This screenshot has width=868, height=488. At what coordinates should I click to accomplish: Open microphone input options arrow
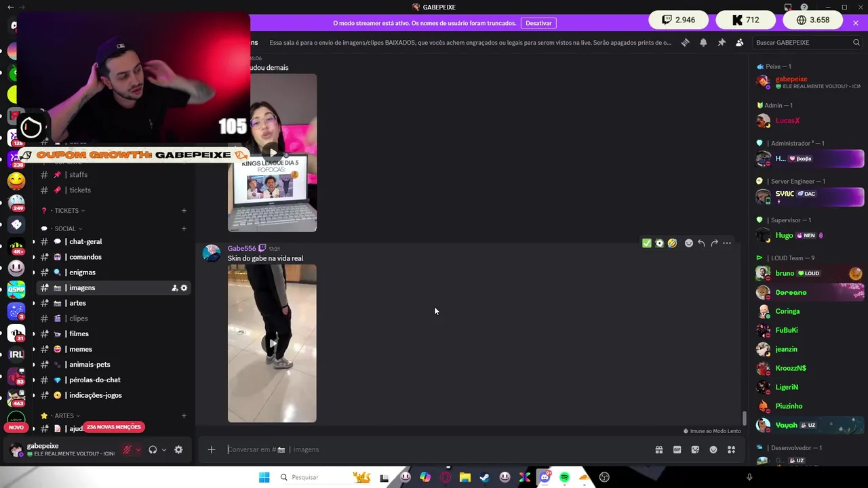[x=138, y=449]
